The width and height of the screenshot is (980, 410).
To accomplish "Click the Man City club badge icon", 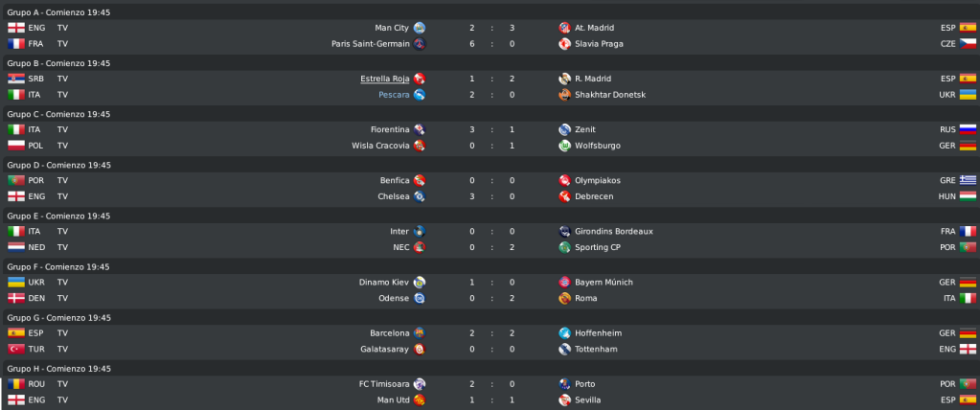I will [x=420, y=28].
